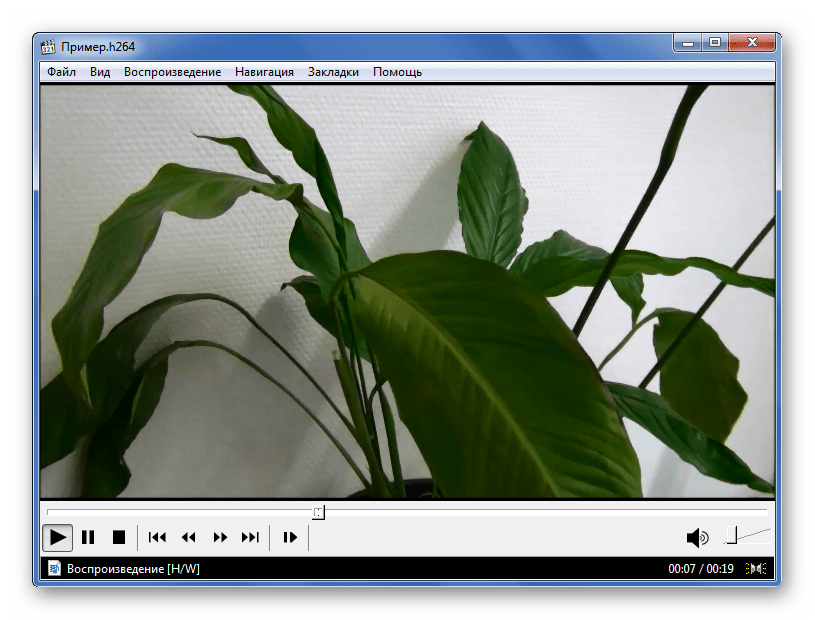This screenshot has height=620, width=815.
Task: Click the fast-forward (increase speed) button
Action: (x=220, y=537)
